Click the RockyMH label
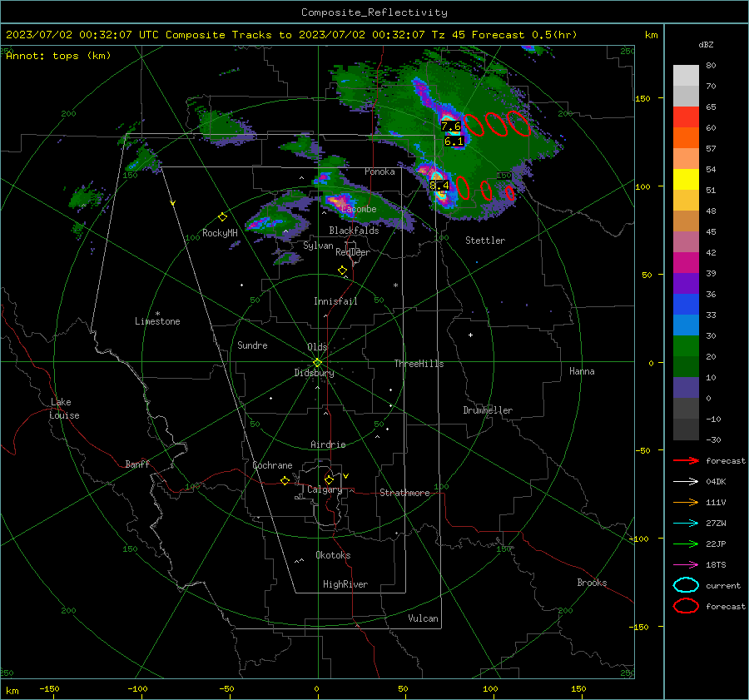 [220, 233]
